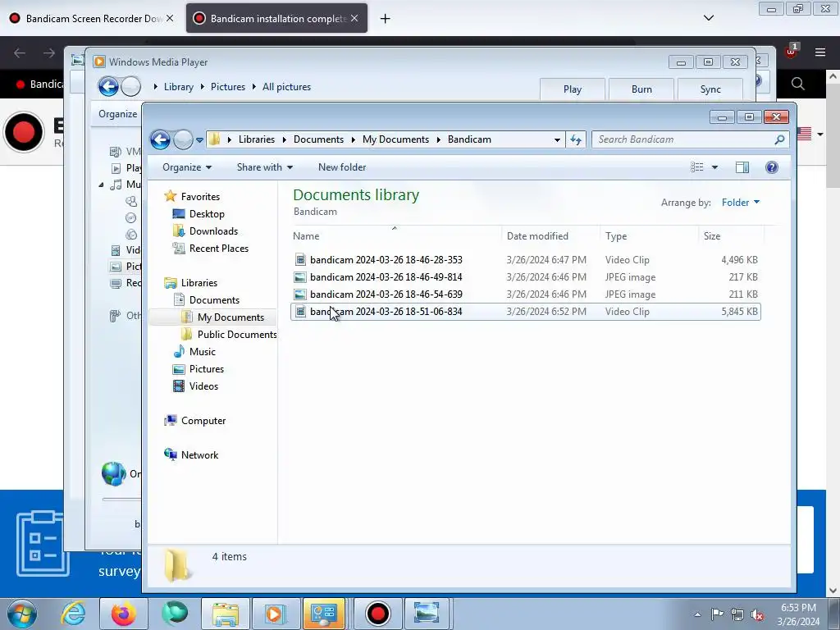
Task: Open the Share with menu
Action: coord(265,167)
